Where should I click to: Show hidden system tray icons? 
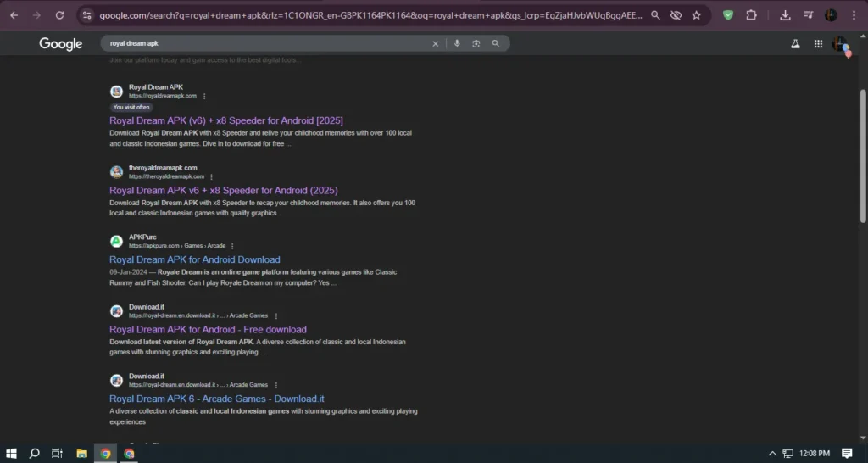click(772, 454)
